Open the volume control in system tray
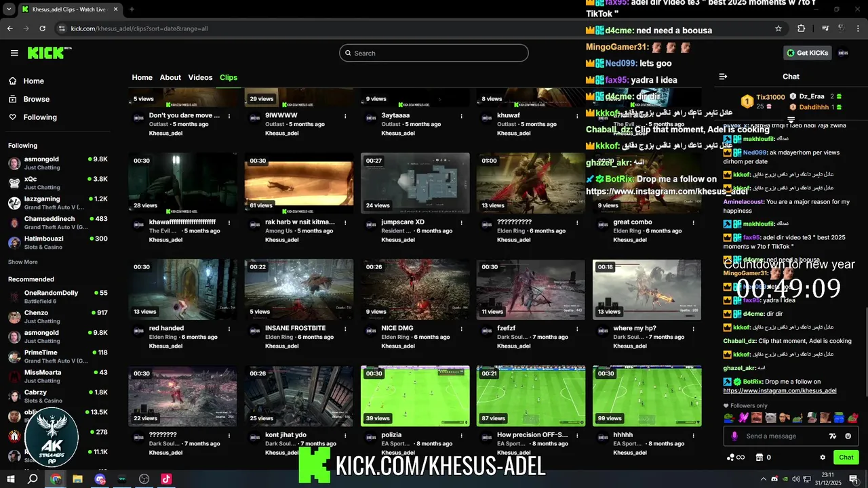This screenshot has height=488, width=868. click(x=795, y=479)
